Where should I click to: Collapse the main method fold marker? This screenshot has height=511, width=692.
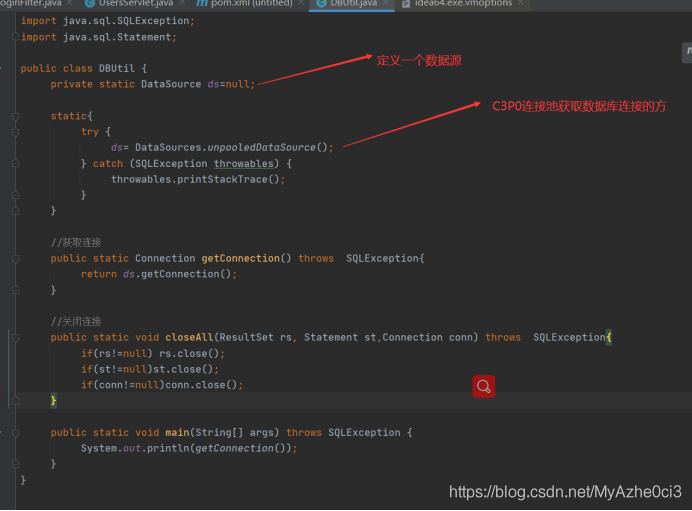point(15,433)
